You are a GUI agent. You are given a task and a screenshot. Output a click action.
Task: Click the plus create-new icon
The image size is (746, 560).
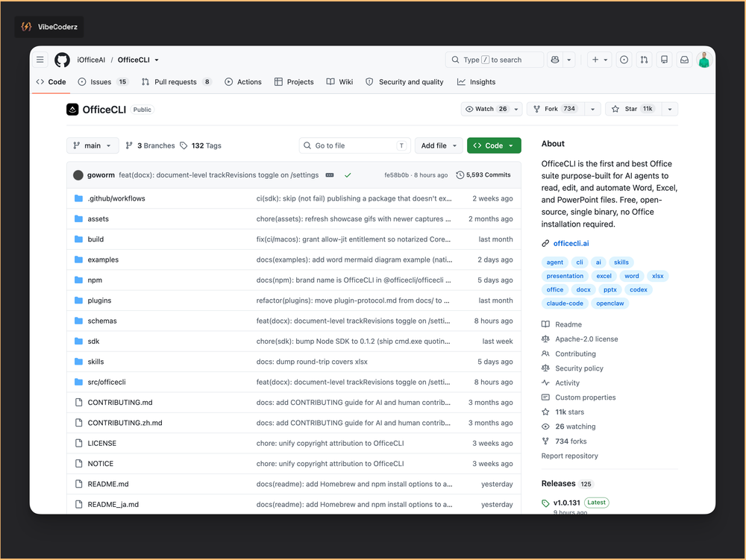pyautogui.click(x=595, y=60)
